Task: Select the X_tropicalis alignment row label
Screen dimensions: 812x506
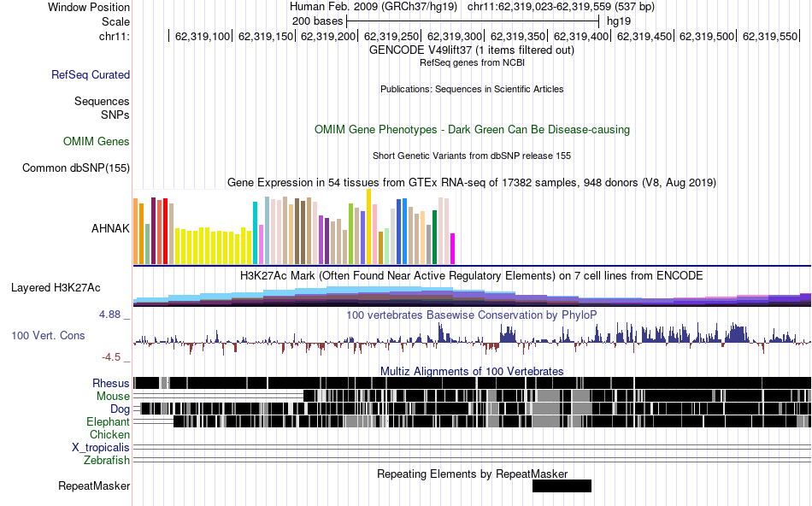Action: [101, 448]
